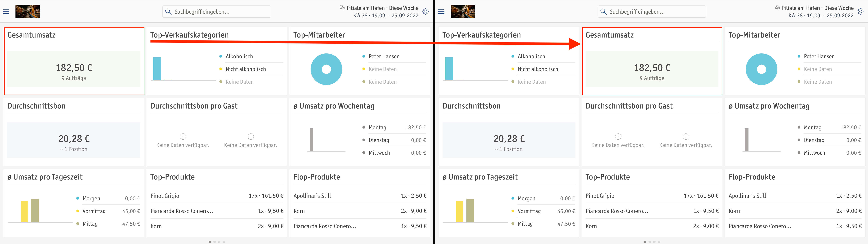Click KW 38 date range in left dashboard

386,16
